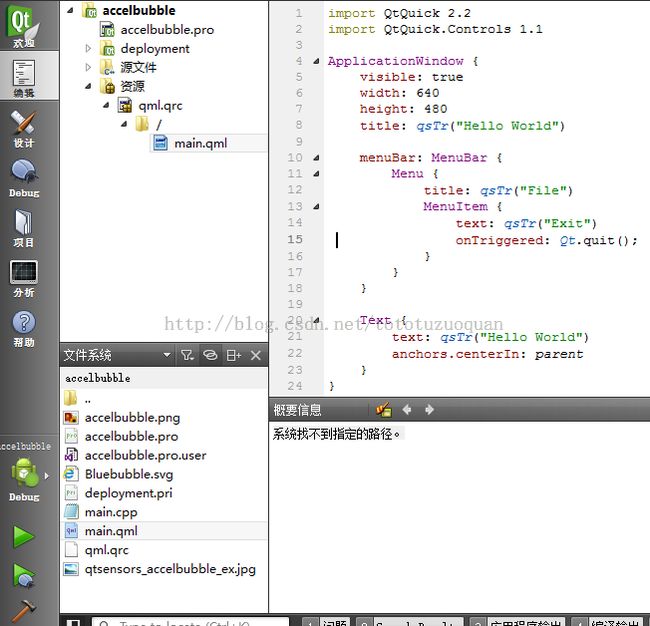The width and height of the screenshot is (650, 626).
Task: Select the 资源 folder
Action: [x=132, y=86]
